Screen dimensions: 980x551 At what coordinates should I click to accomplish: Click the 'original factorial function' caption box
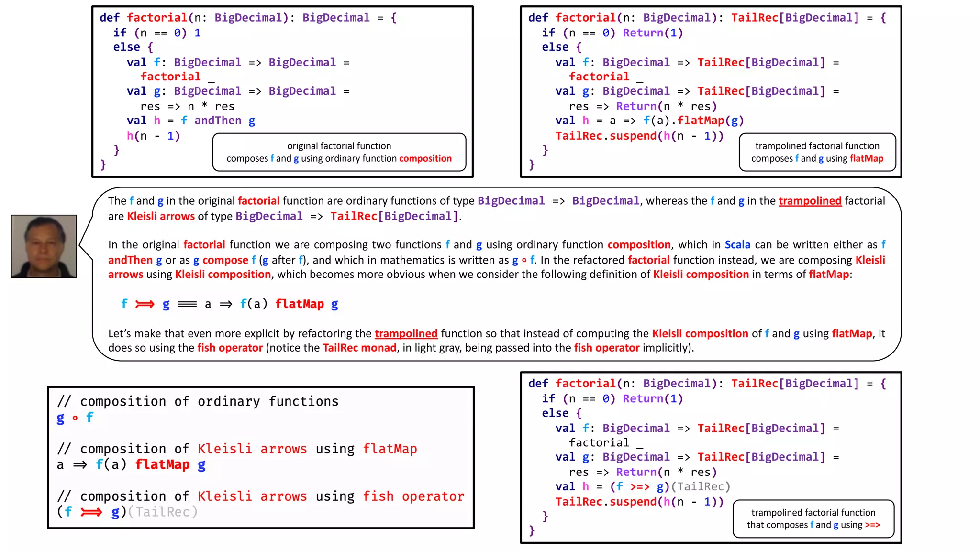tap(339, 152)
